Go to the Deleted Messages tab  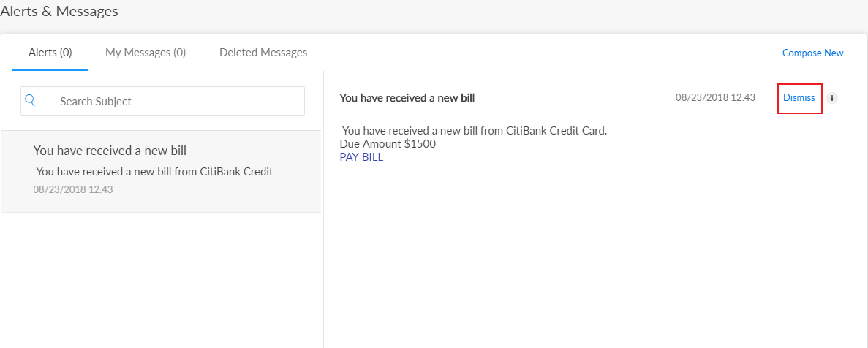click(x=263, y=53)
